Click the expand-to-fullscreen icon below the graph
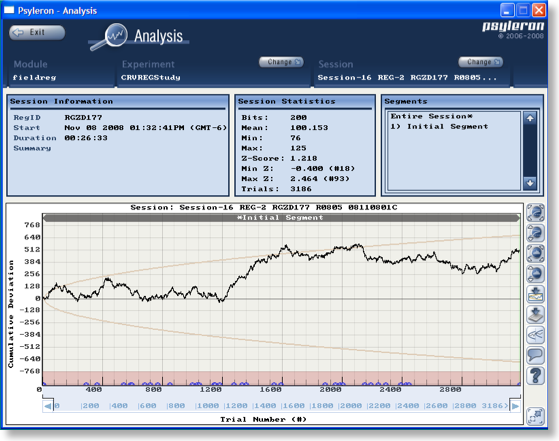Screen dimensions: 559x441 pyautogui.click(x=535, y=416)
